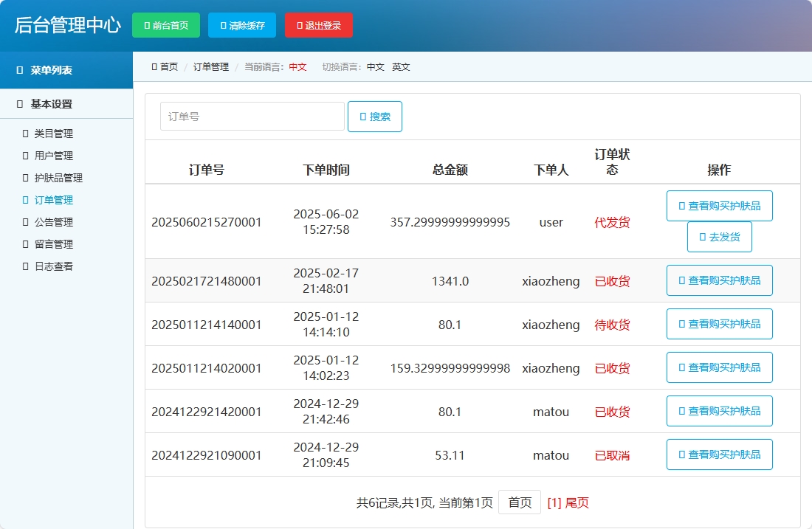The height and width of the screenshot is (529, 812).
Task: Switch language to 英文
Action: pos(401,67)
